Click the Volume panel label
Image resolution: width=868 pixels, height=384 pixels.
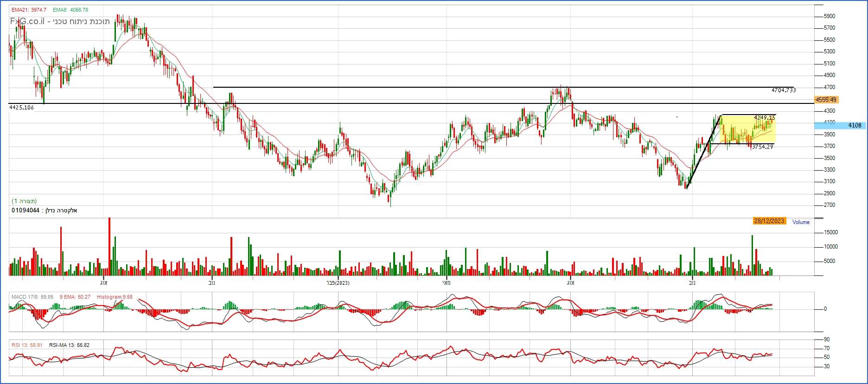801,222
